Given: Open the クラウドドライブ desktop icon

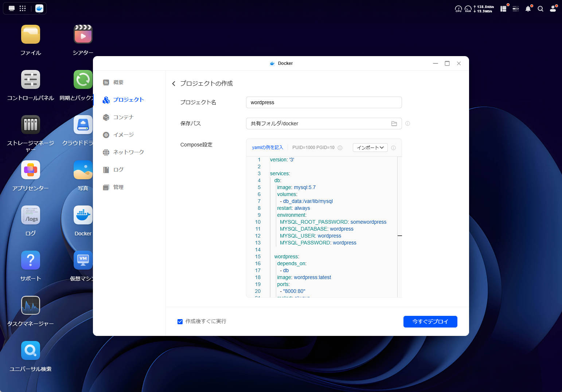Looking at the screenshot, I should click(x=83, y=125).
